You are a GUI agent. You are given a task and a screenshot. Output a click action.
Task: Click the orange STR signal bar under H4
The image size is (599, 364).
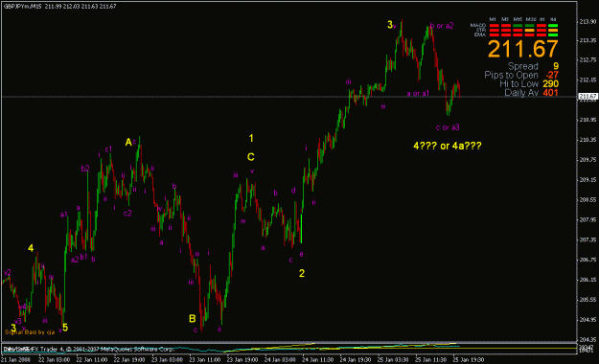(553, 31)
